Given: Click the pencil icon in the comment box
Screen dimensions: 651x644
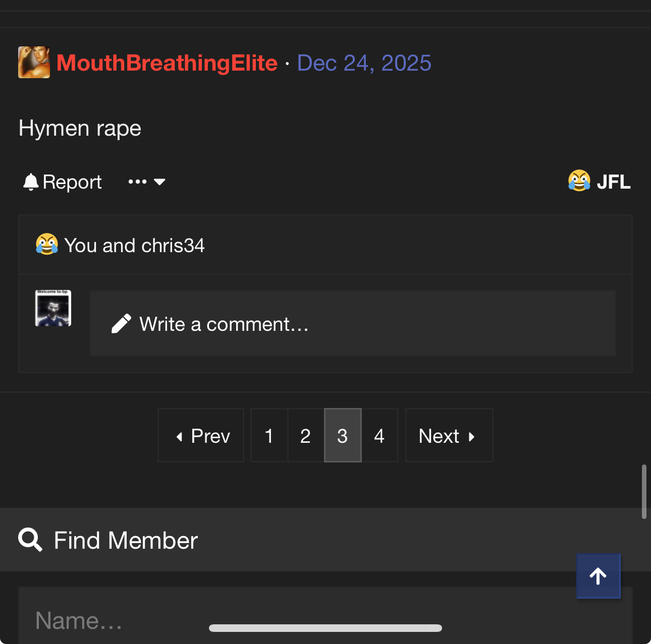Looking at the screenshot, I should pyautogui.click(x=121, y=324).
